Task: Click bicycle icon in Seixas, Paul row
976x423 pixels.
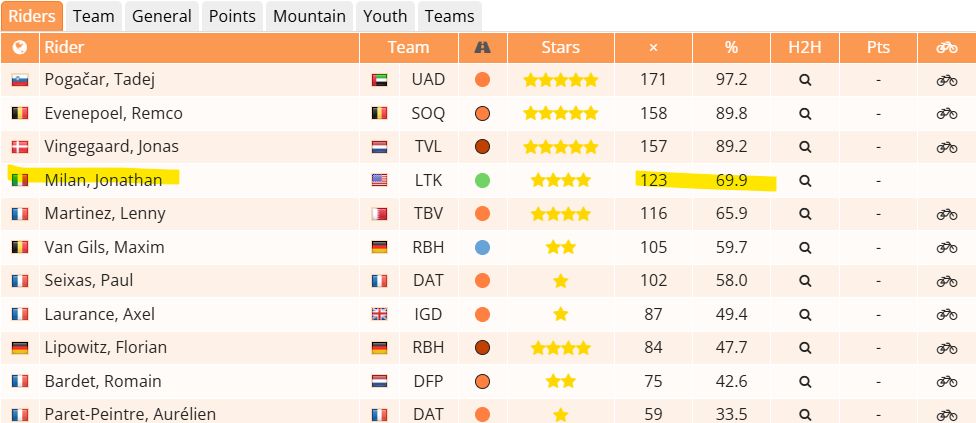Action: pyautogui.click(x=947, y=281)
